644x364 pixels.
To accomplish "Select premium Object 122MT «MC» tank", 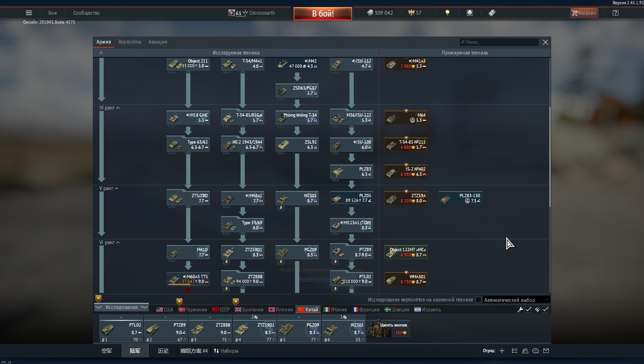I will tap(406, 253).
